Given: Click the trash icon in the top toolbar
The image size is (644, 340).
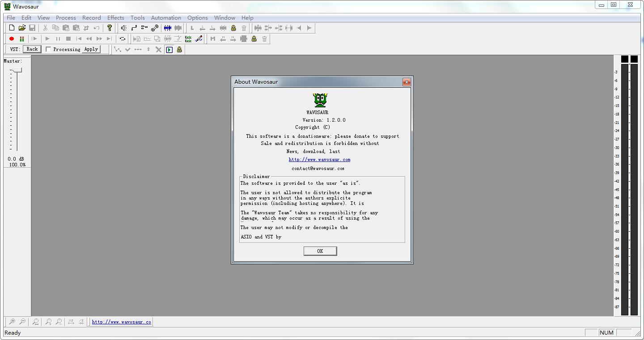Looking at the screenshot, I should coord(244,28).
